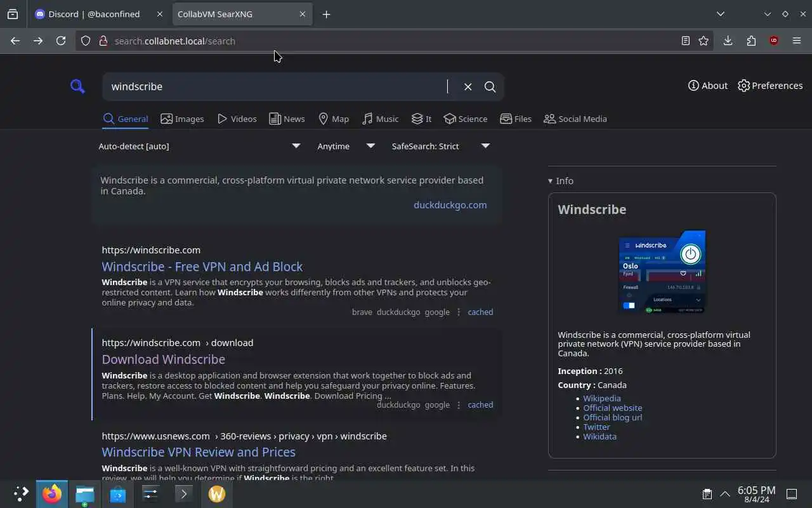
Task: Switch to the Science category
Action: (x=466, y=119)
